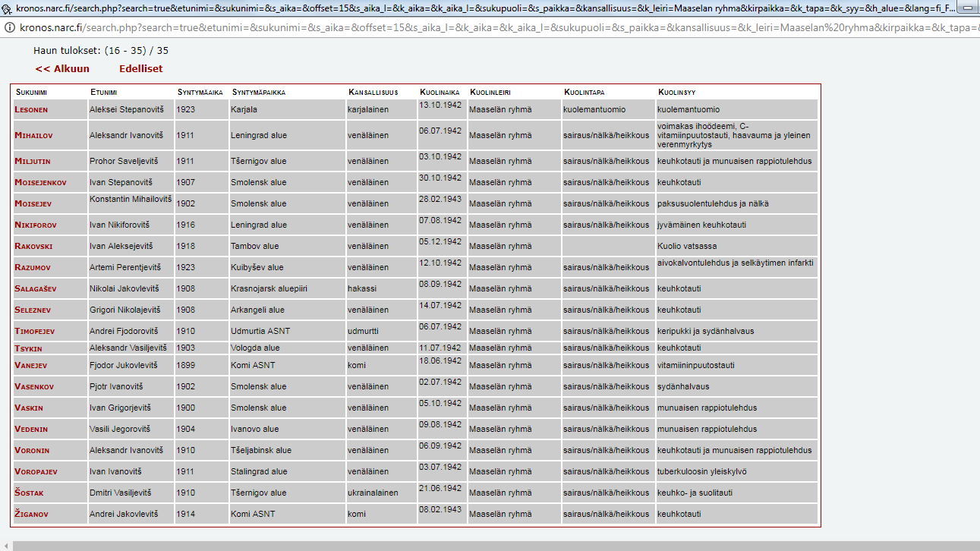Open the previous results page 'Edelliset'
The width and height of the screenshot is (980, 551).
140,69
